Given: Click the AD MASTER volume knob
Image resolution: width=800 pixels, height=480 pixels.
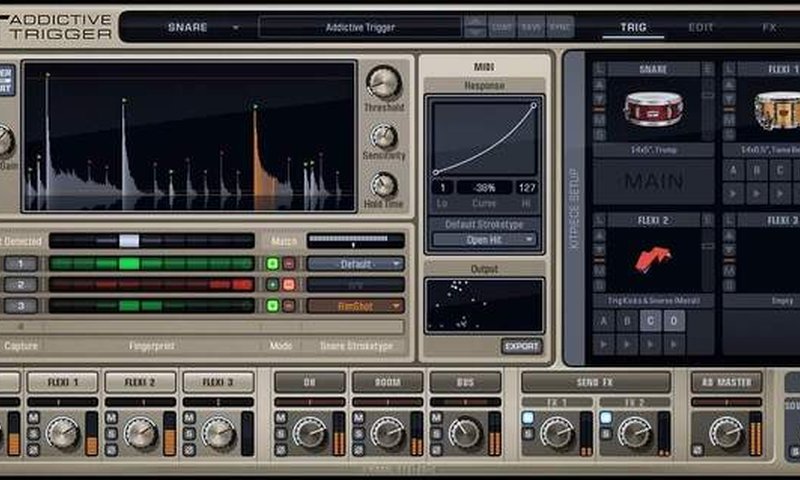Looking at the screenshot, I should pyautogui.click(x=727, y=432).
